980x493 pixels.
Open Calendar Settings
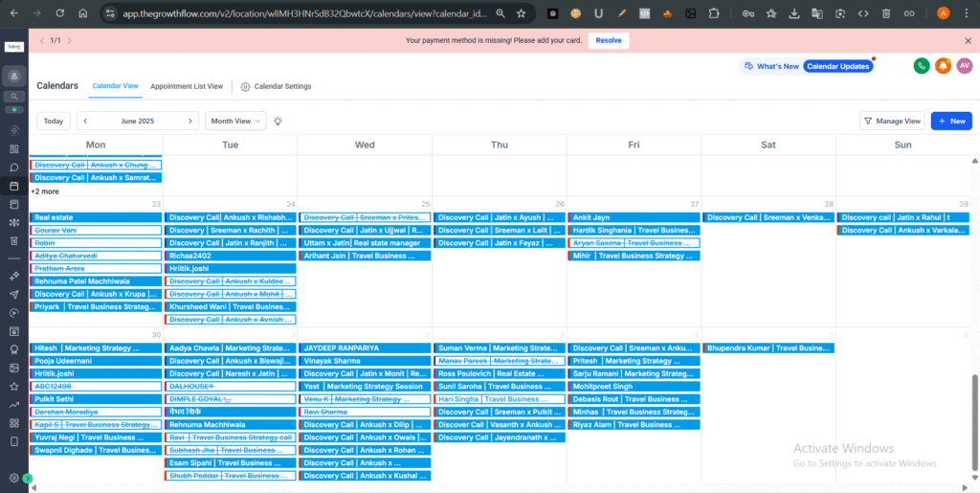pos(276,86)
